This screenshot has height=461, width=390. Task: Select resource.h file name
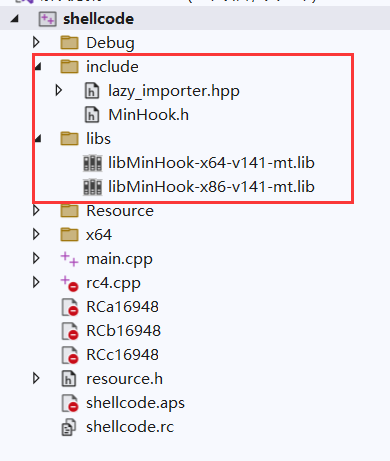click(124, 379)
